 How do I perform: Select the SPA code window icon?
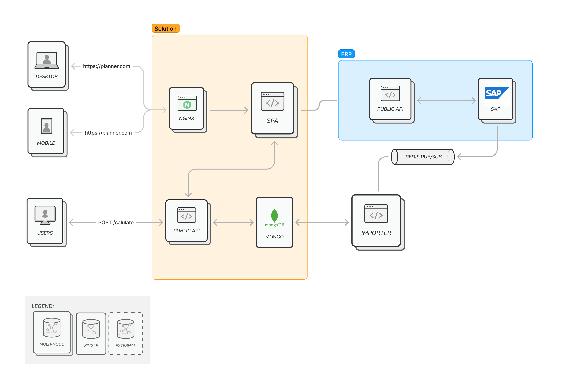point(272,101)
